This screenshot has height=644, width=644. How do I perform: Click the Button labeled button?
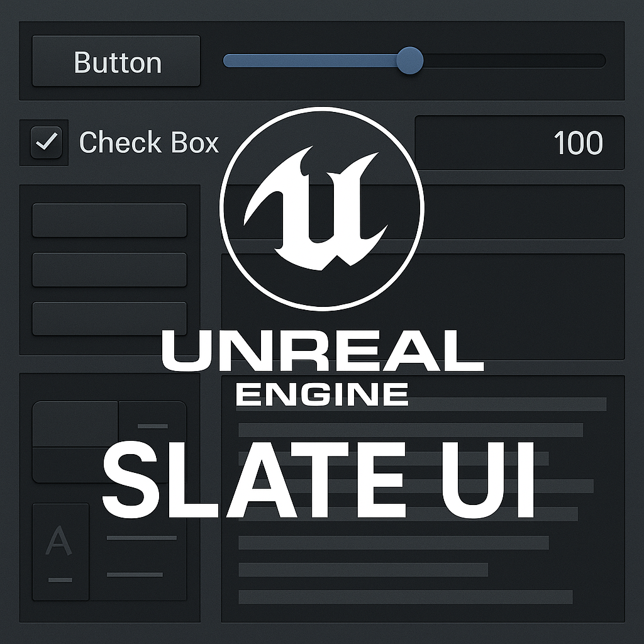(116, 61)
